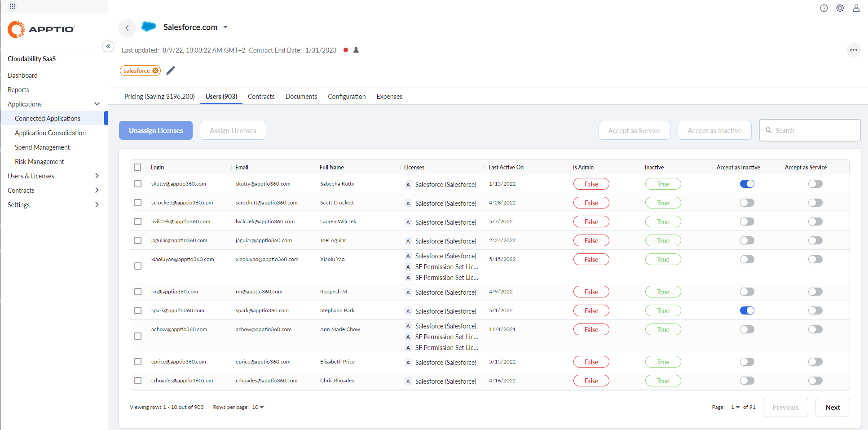Go to next page of users
Image resolution: width=868 pixels, height=430 pixels.
pyautogui.click(x=832, y=407)
